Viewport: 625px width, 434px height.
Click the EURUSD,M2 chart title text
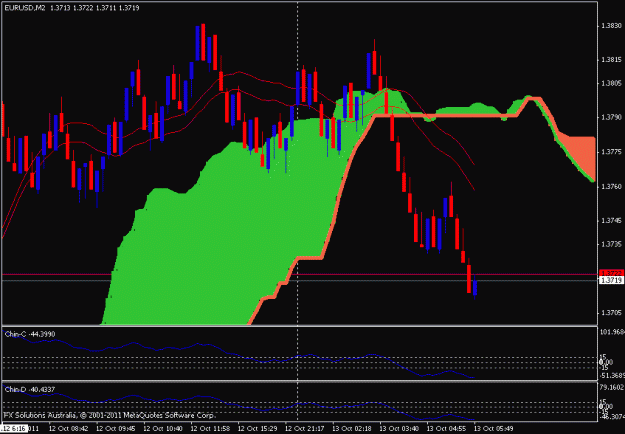point(24,8)
